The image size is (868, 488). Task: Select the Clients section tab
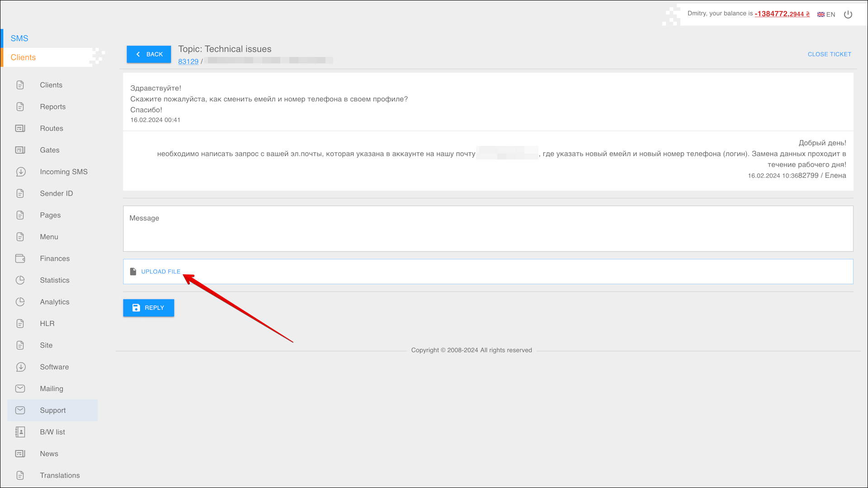[x=23, y=57]
